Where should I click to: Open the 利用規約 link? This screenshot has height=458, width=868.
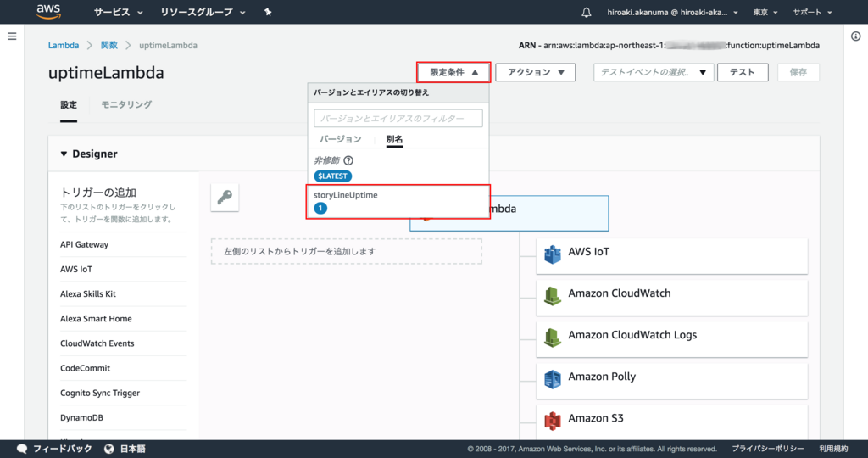click(x=833, y=449)
